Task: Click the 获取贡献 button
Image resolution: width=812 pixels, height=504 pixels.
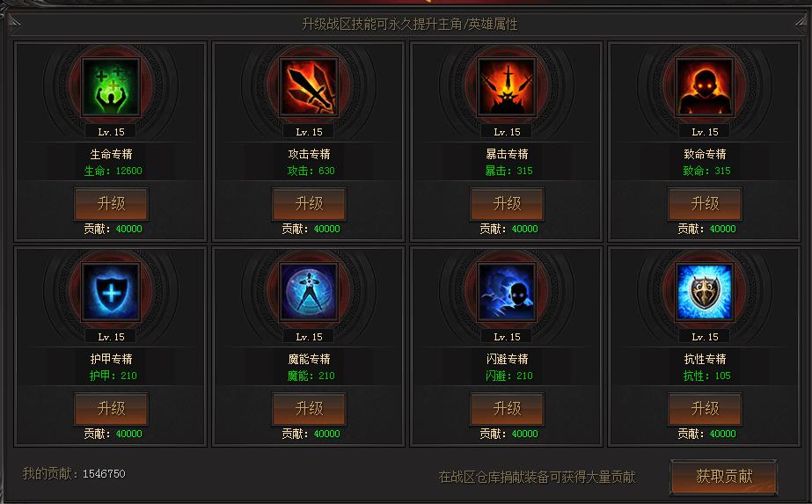Action: [724, 476]
